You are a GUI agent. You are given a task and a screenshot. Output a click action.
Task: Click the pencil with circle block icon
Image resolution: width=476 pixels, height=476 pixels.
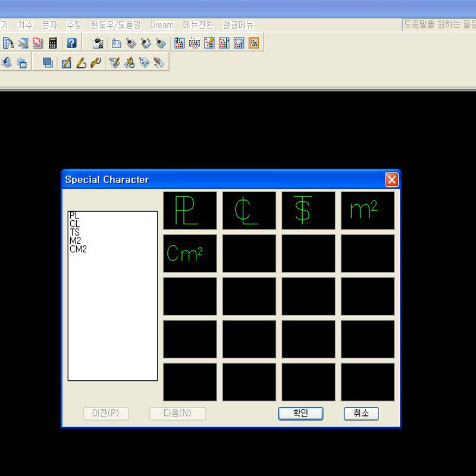(x=130, y=62)
